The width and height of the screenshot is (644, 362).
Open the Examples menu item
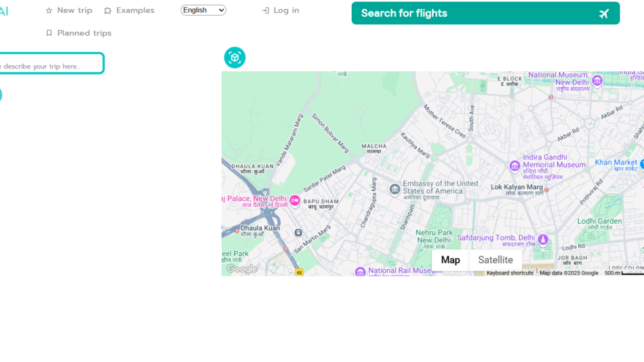click(x=129, y=11)
